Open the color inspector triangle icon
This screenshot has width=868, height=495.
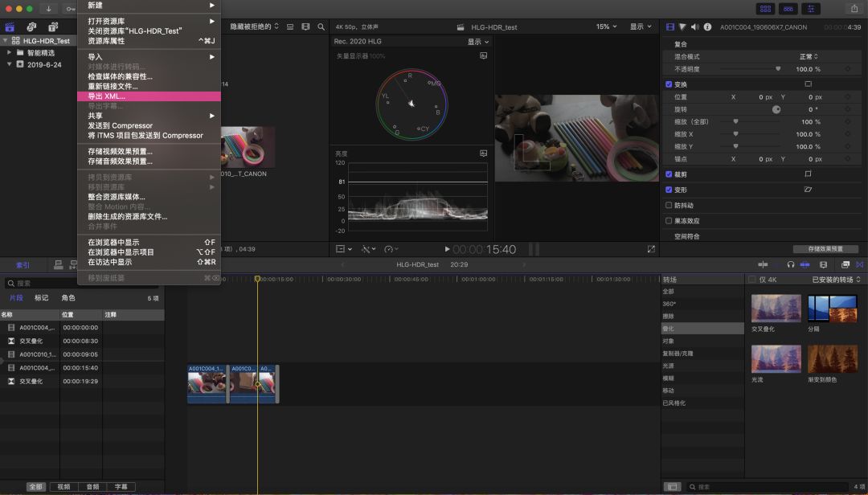684,27
